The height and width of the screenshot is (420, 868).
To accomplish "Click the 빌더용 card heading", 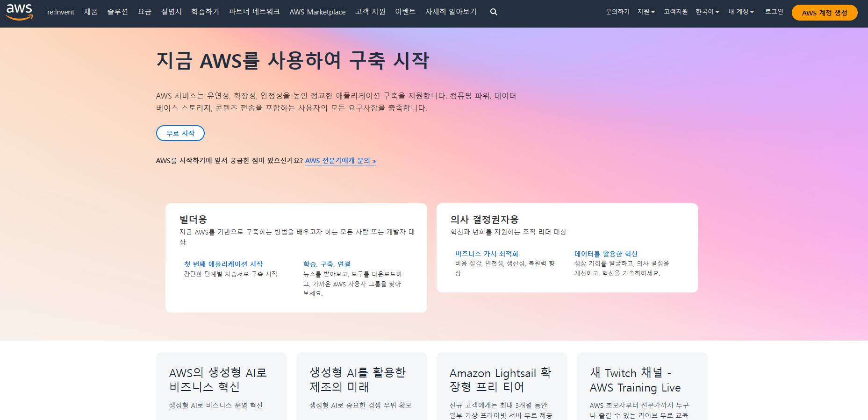I will [193, 219].
